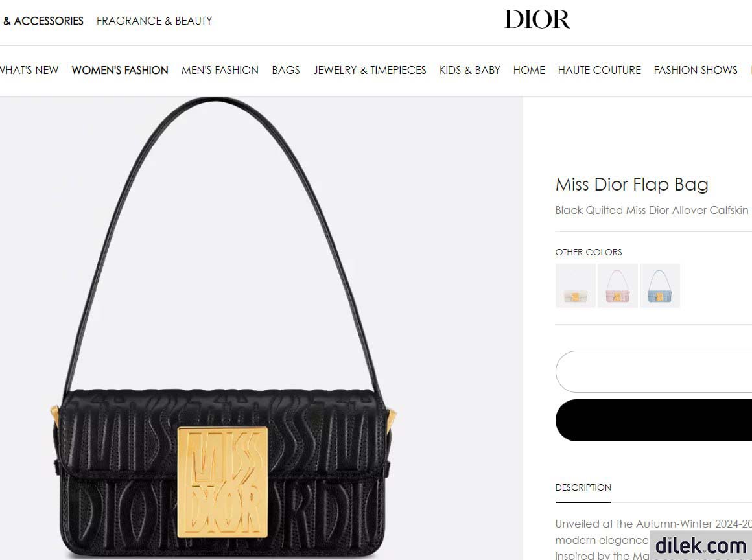Image resolution: width=752 pixels, height=560 pixels.
Task: Navigate to HAUTE COUTURE
Action: (x=600, y=70)
